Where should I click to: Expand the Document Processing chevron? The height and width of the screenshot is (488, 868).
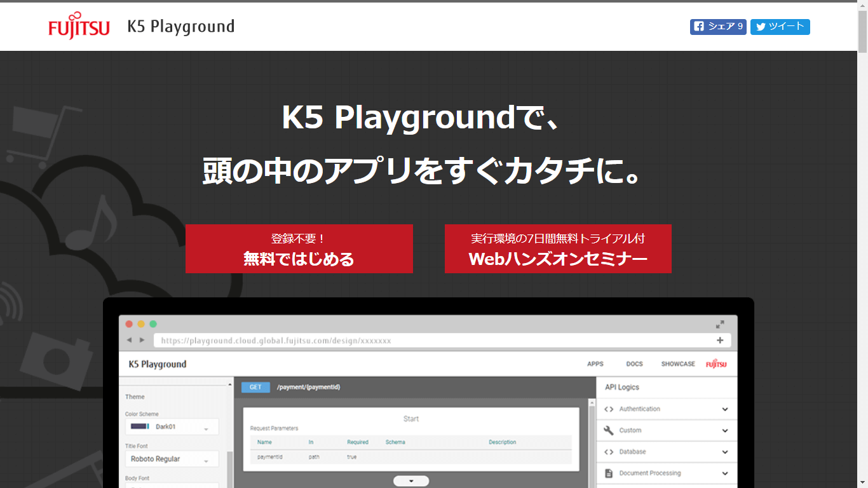click(x=725, y=473)
